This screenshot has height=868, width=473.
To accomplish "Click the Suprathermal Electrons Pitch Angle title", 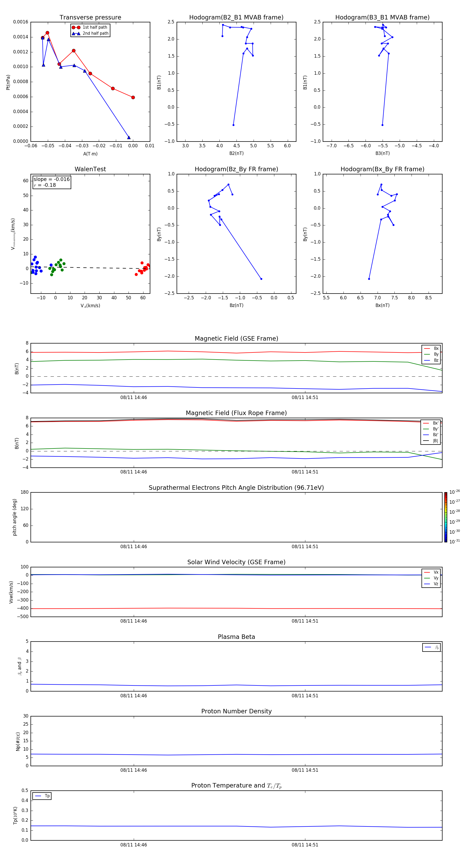I will point(236,488).
